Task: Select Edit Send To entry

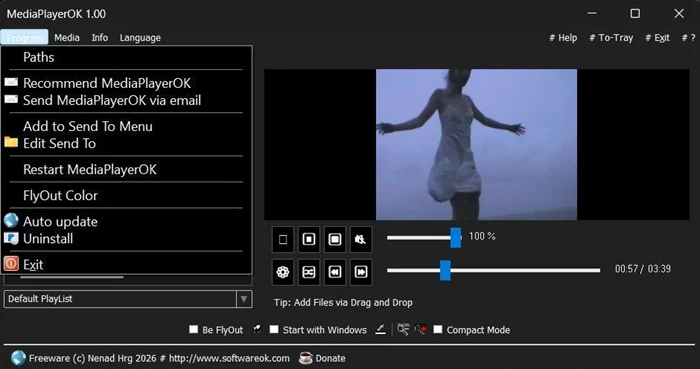Action: tap(126, 143)
